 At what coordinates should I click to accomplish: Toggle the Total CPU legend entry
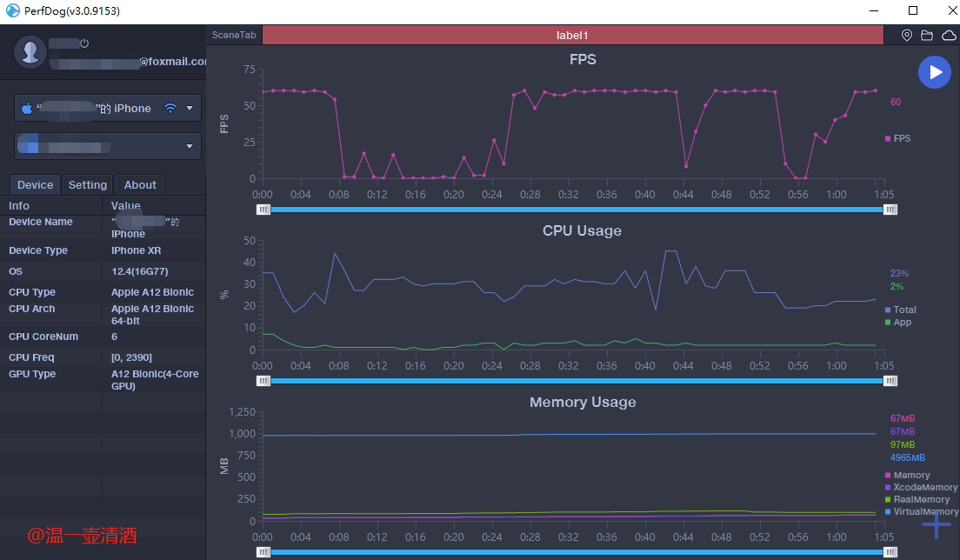(x=900, y=310)
